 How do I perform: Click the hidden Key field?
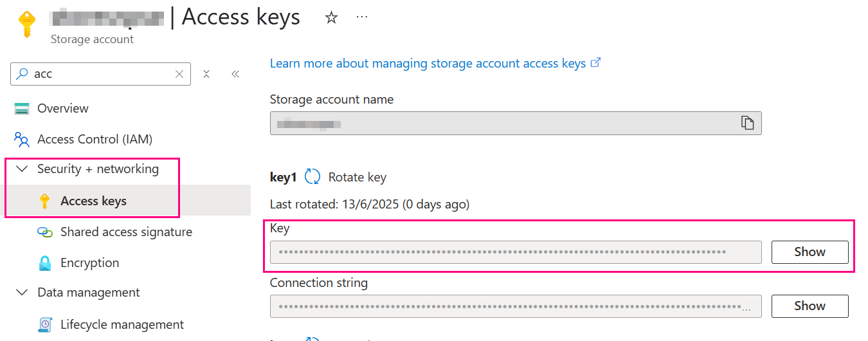pos(516,252)
